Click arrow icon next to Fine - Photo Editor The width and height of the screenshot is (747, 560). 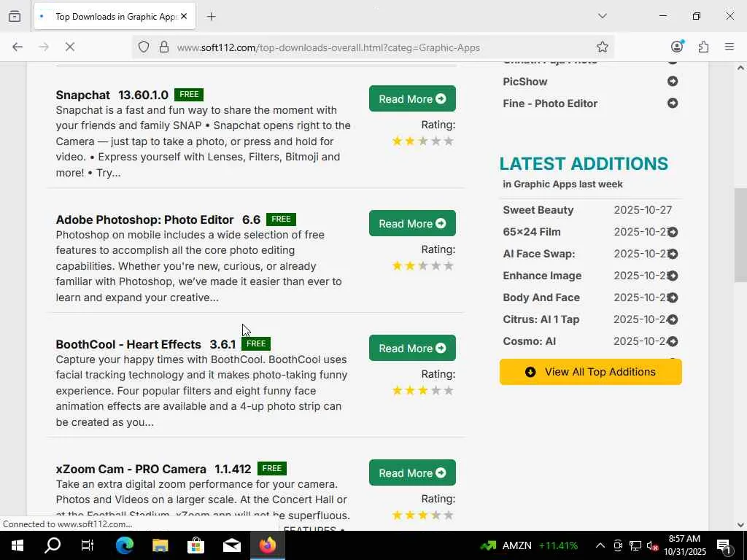tap(672, 103)
